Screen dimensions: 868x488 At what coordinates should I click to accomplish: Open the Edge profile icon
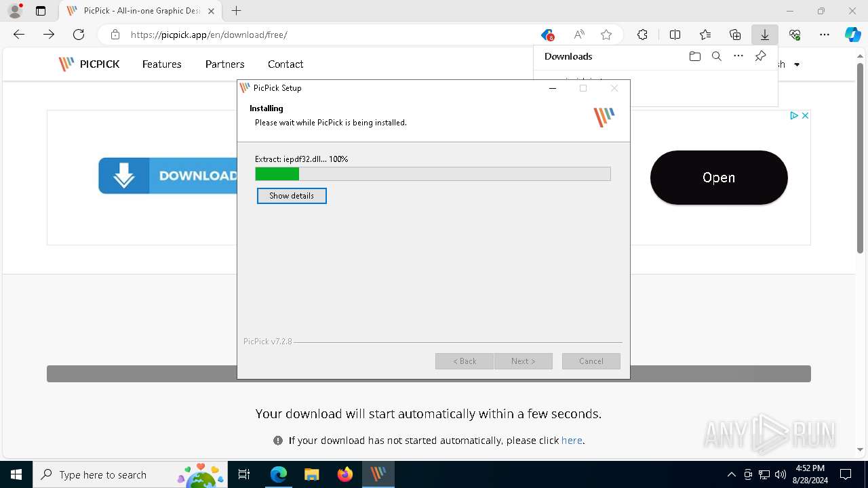click(x=14, y=11)
